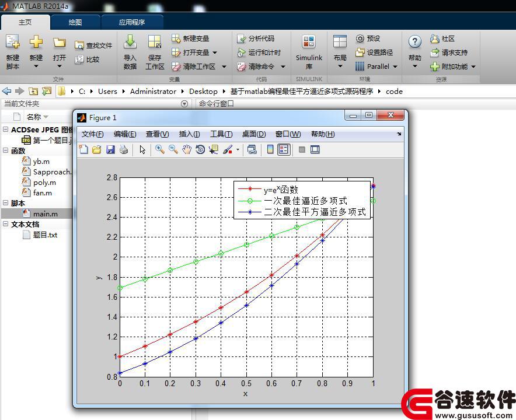Toggle Insert Legend in Figure toolbar

pyautogui.click(x=283, y=150)
